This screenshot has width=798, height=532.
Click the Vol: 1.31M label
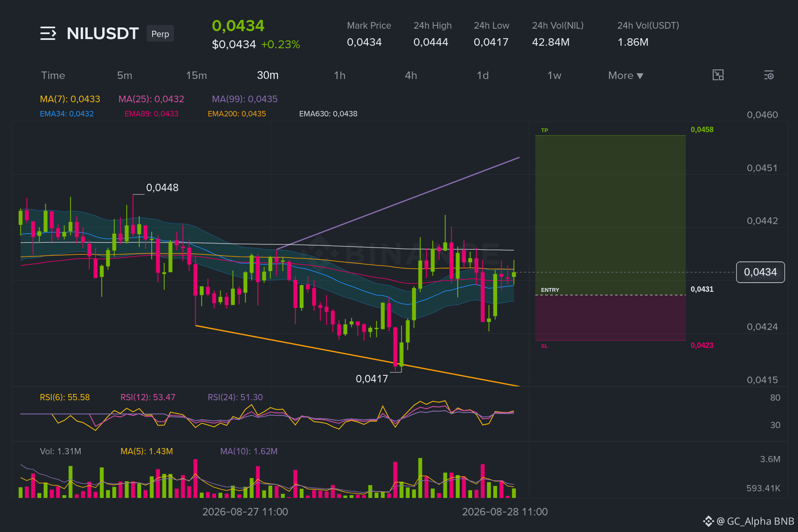pos(61,451)
